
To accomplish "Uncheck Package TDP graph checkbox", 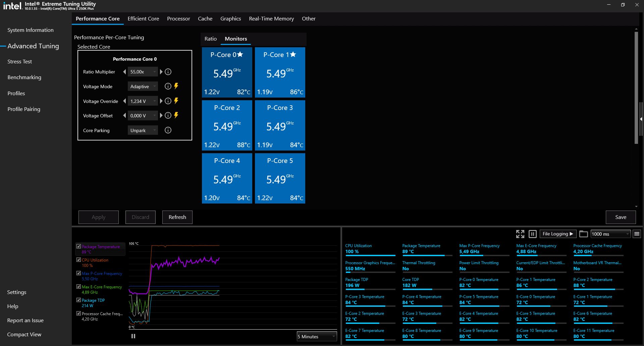I will click(78, 300).
